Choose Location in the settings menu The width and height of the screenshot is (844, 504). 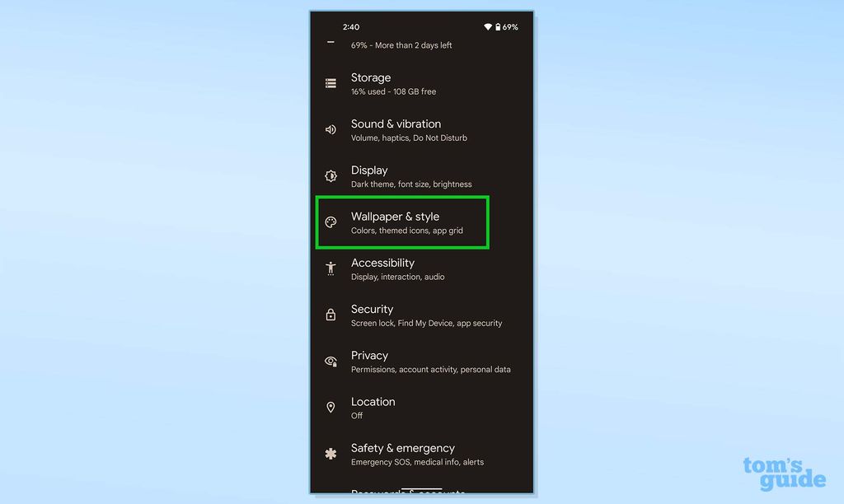387,407
